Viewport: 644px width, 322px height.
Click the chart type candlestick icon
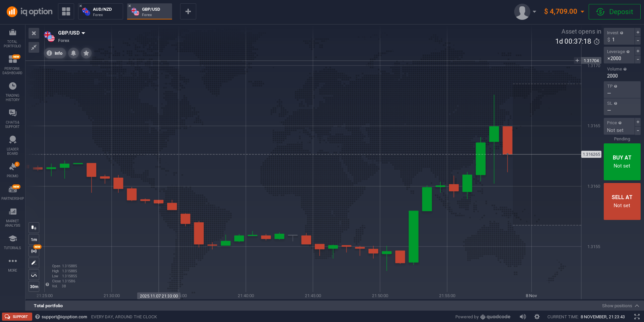[x=34, y=228]
